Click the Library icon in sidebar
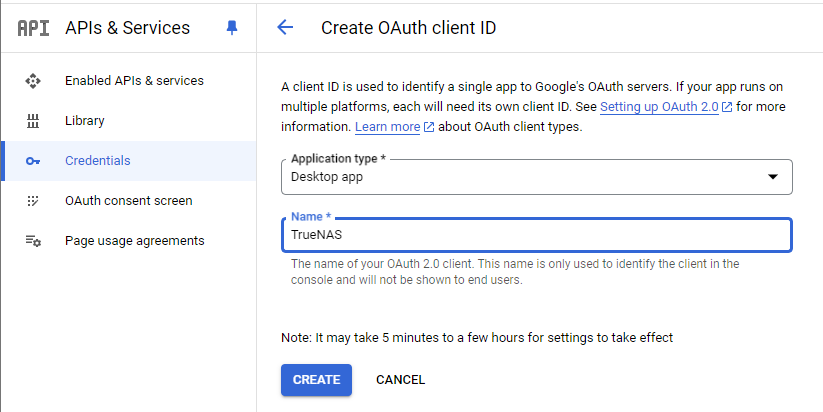 (x=33, y=121)
